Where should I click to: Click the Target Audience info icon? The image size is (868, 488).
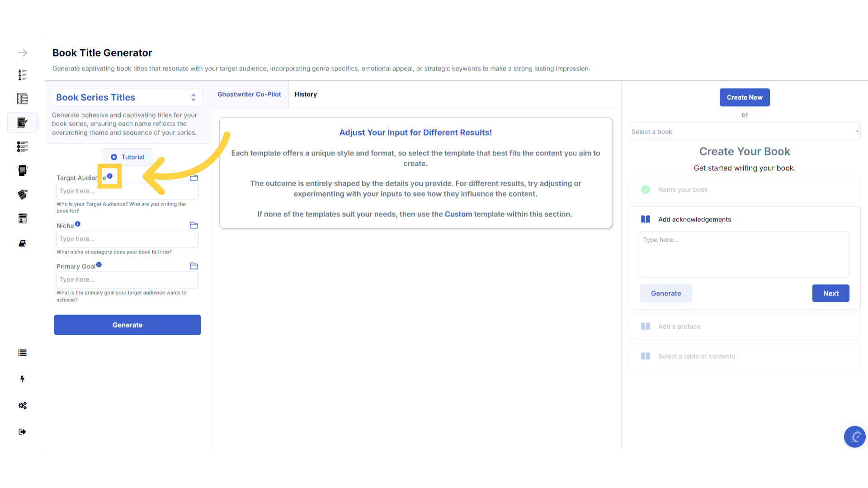coord(110,176)
